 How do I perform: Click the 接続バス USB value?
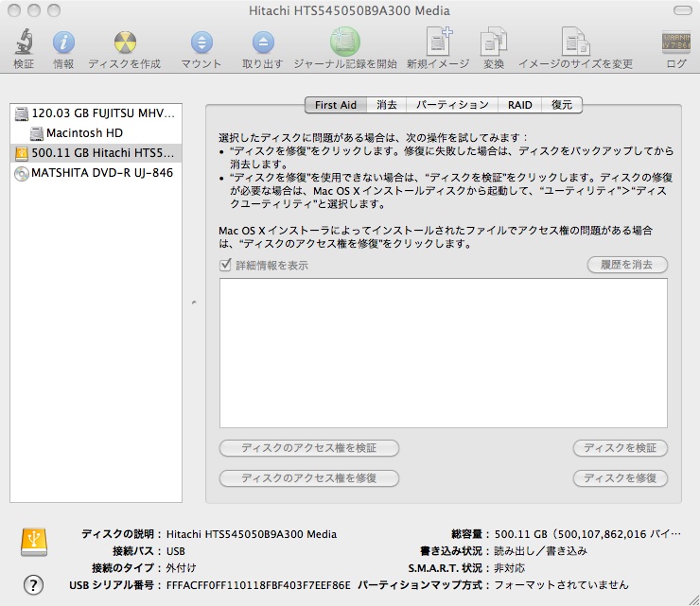point(175,551)
